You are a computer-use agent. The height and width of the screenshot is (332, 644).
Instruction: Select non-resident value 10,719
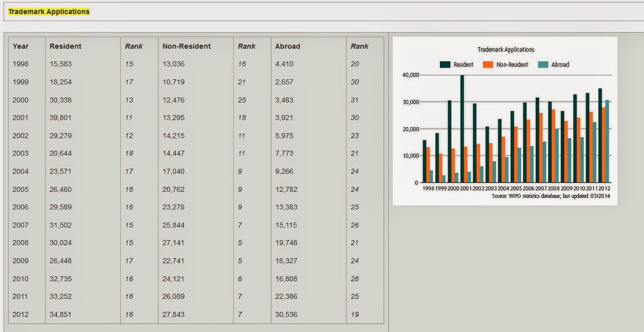coord(173,82)
